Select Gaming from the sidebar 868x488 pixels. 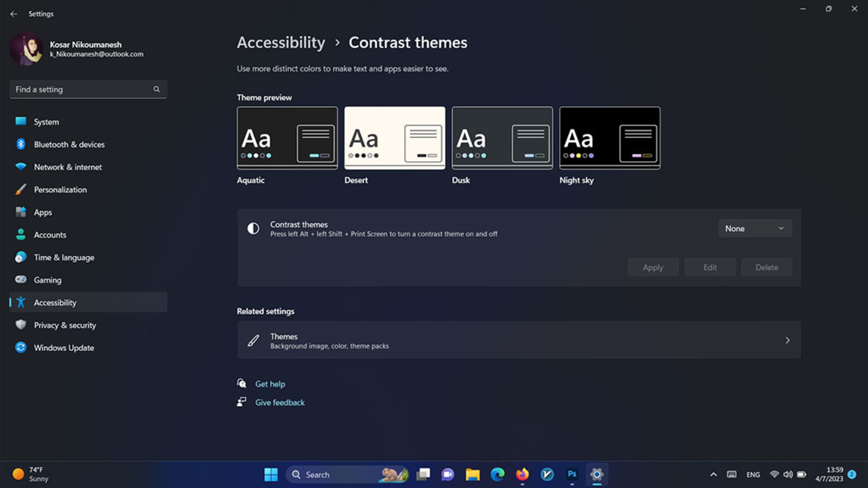pyautogui.click(x=47, y=280)
